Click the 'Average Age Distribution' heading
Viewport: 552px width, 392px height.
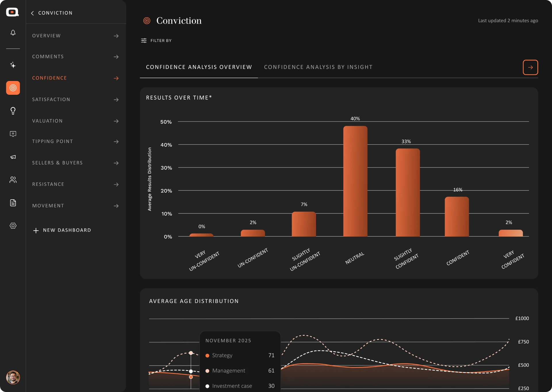point(194,301)
